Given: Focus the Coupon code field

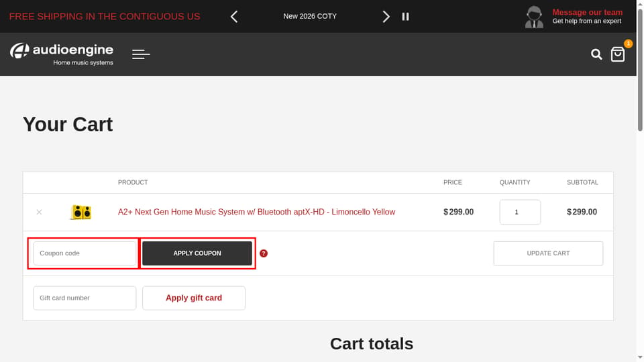Looking at the screenshot, I should click(85, 253).
